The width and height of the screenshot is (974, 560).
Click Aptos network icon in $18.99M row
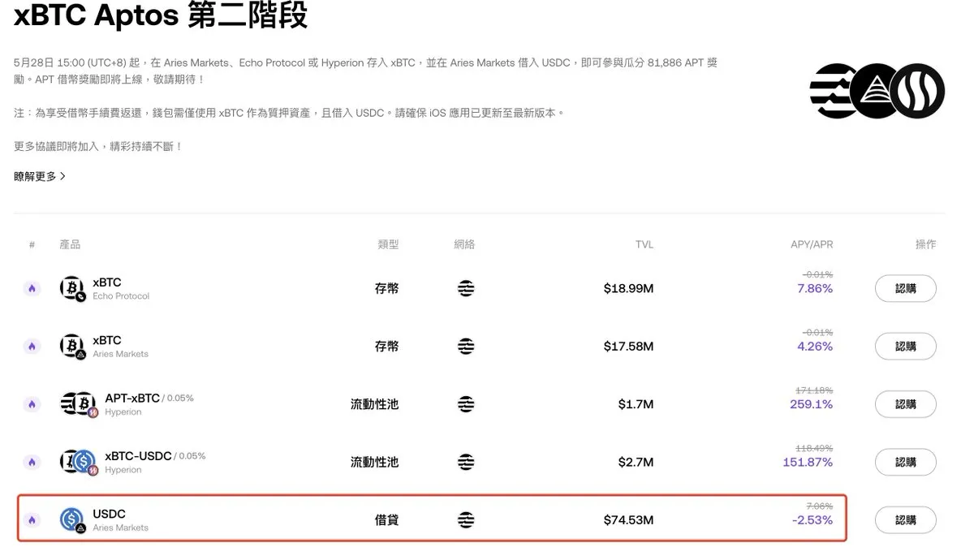pyautogui.click(x=466, y=289)
